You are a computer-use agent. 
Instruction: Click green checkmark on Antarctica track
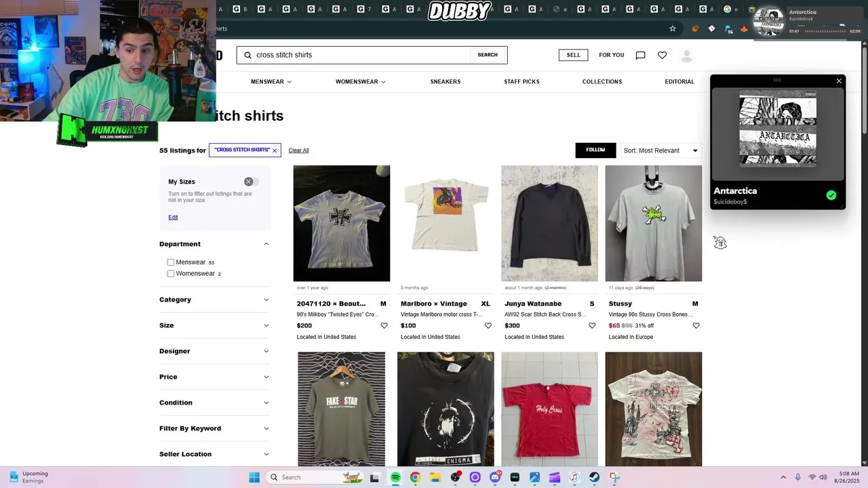831,195
